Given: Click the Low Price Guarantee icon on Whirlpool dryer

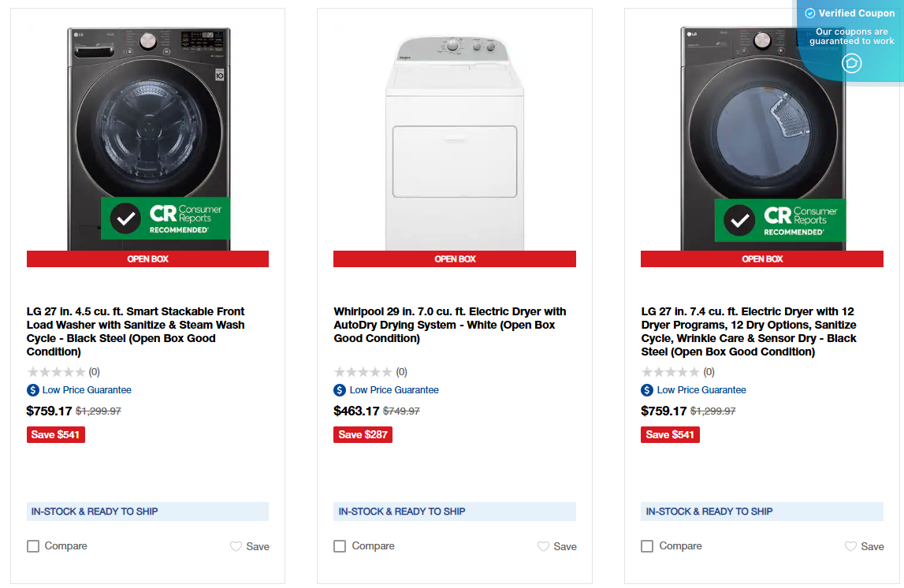Looking at the screenshot, I should click(339, 389).
